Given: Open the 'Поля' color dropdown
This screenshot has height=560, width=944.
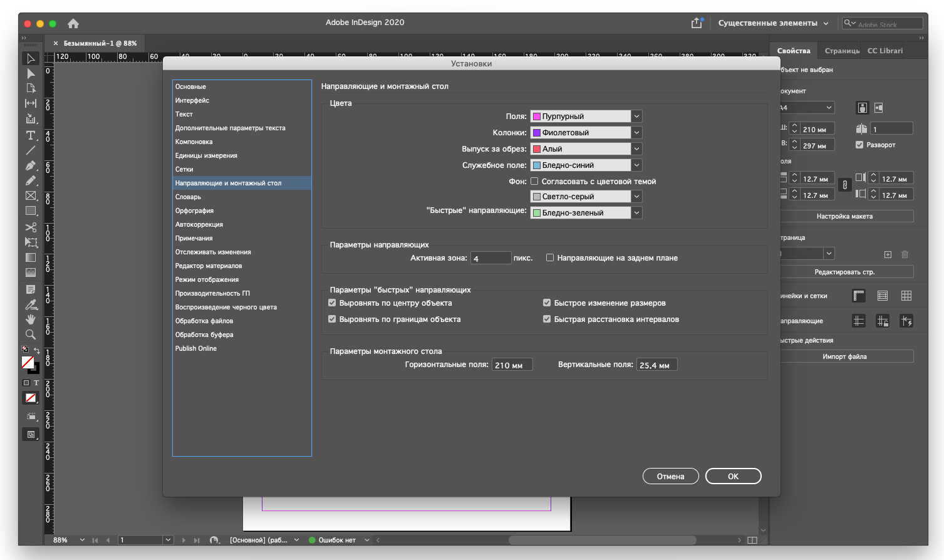Looking at the screenshot, I should coord(636,117).
